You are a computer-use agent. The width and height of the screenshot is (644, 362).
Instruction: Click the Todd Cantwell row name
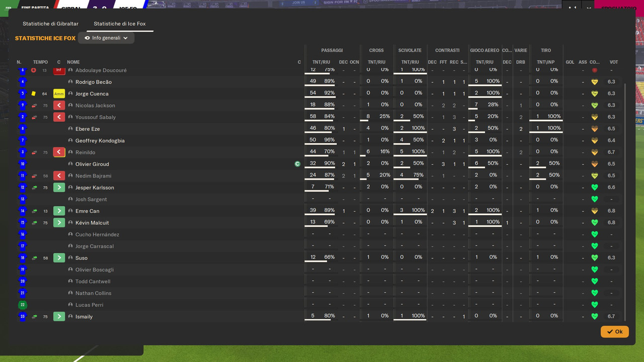tap(93, 282)
